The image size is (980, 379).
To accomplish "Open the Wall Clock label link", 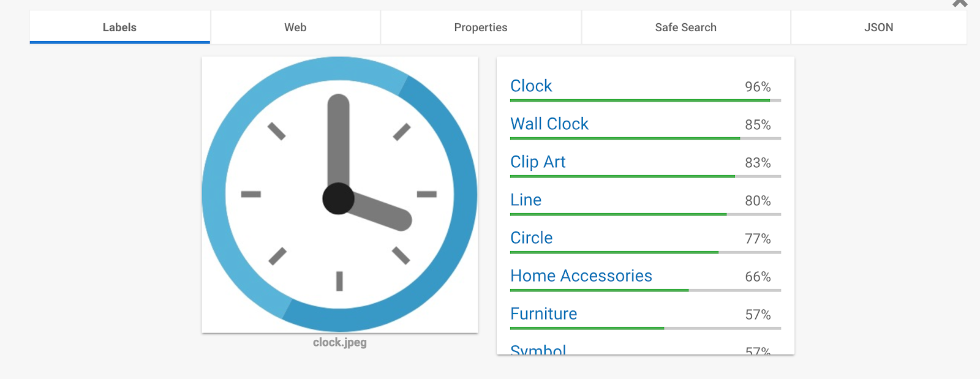I will tap(549, 124).
